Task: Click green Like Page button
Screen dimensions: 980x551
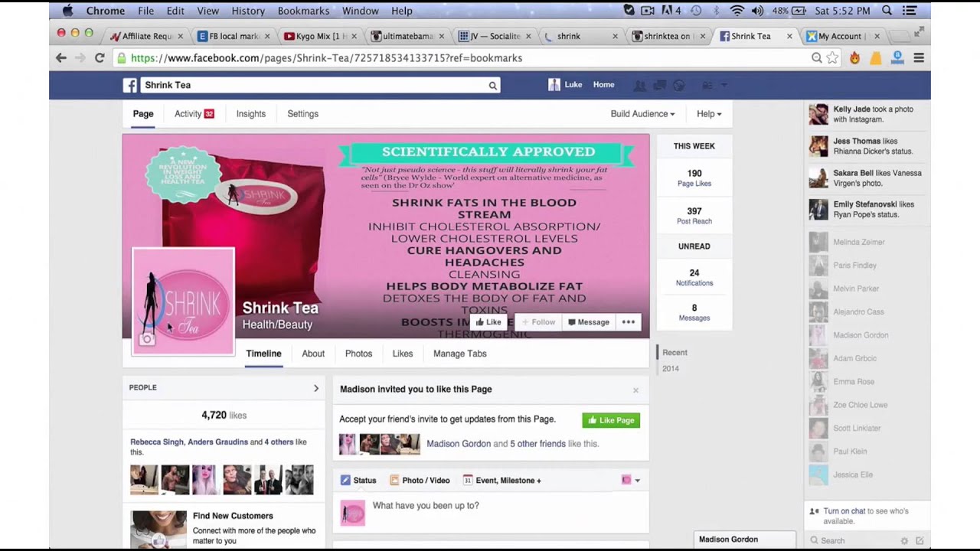Action: pos(611,420)
